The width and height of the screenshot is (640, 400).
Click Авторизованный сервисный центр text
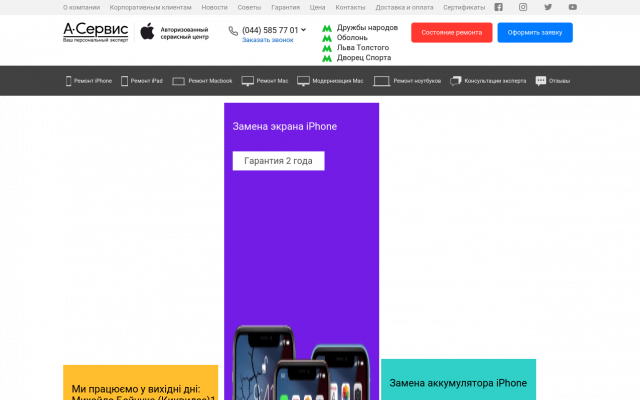tap(184, 33)
